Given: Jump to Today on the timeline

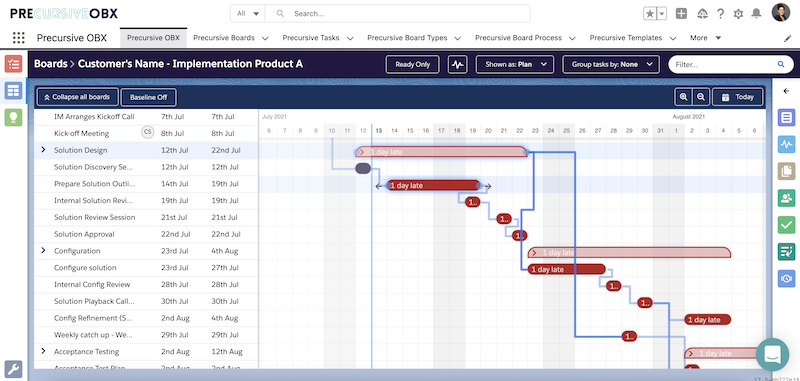Looking at the screenshot, I should [737, 96].
